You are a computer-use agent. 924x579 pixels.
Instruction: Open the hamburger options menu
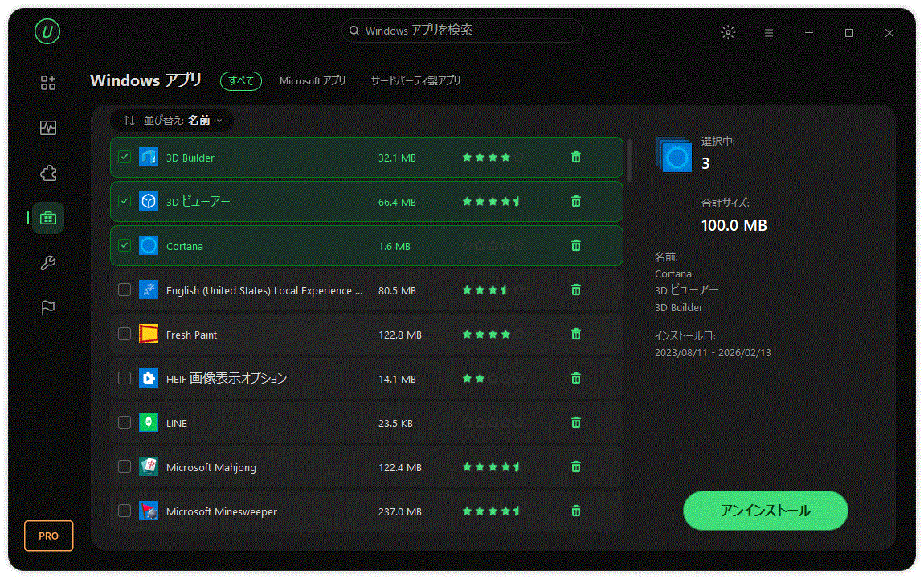[x=769, y=33]
